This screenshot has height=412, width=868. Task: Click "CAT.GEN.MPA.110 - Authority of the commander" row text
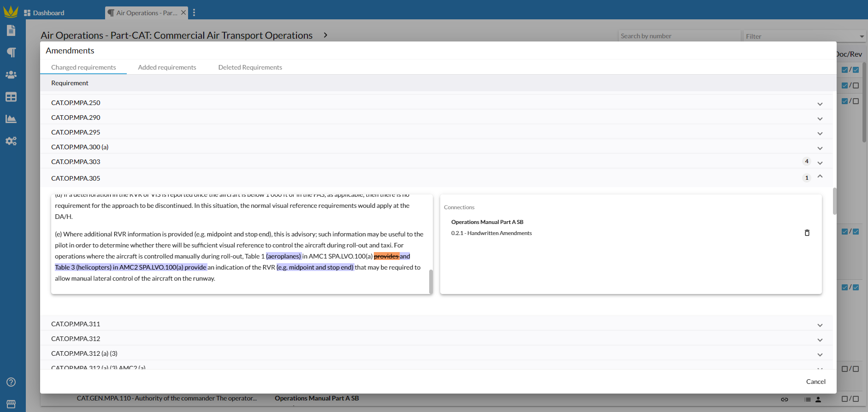[x=166, y=398]
